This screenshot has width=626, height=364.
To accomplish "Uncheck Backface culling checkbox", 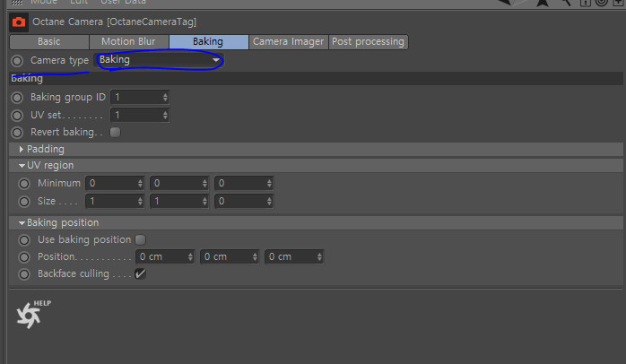I will pyautogui.click(x=140, y=273).
